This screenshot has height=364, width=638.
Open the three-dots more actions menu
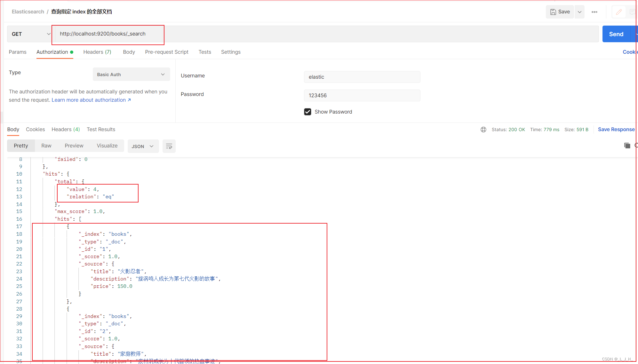click(x=594, y=12)
